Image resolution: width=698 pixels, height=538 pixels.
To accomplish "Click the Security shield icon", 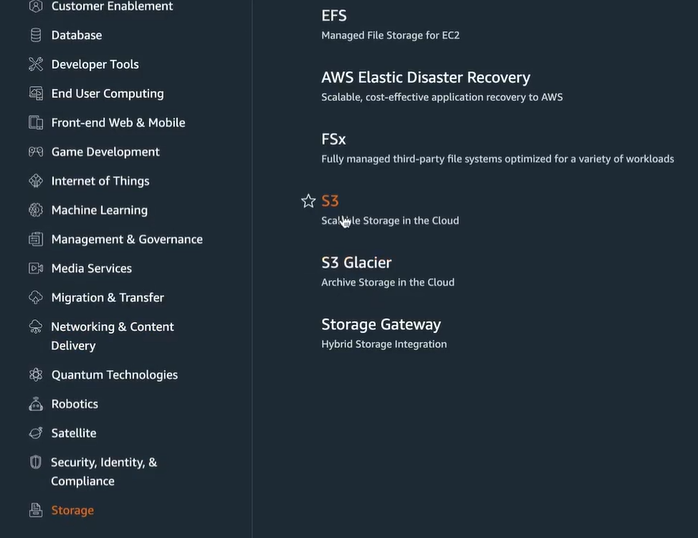I will 36,462.
